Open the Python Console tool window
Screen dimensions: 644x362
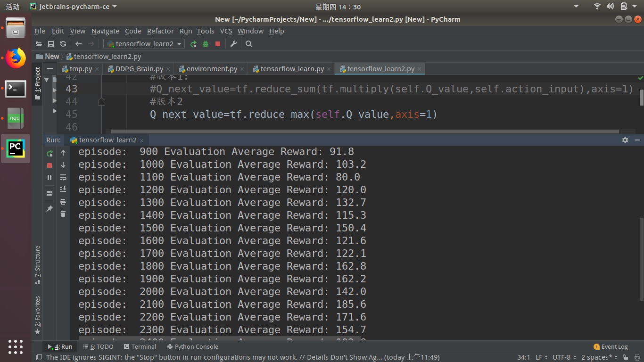(x=192, y=346)
